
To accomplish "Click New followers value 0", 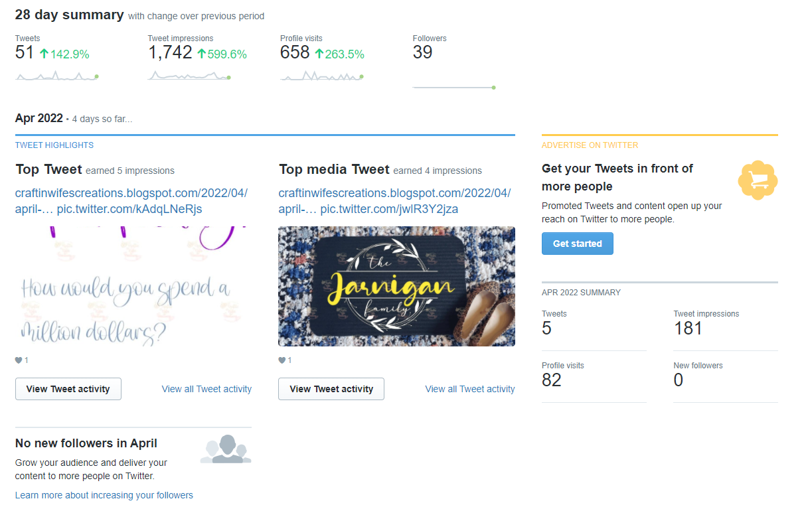I will 678,380.
